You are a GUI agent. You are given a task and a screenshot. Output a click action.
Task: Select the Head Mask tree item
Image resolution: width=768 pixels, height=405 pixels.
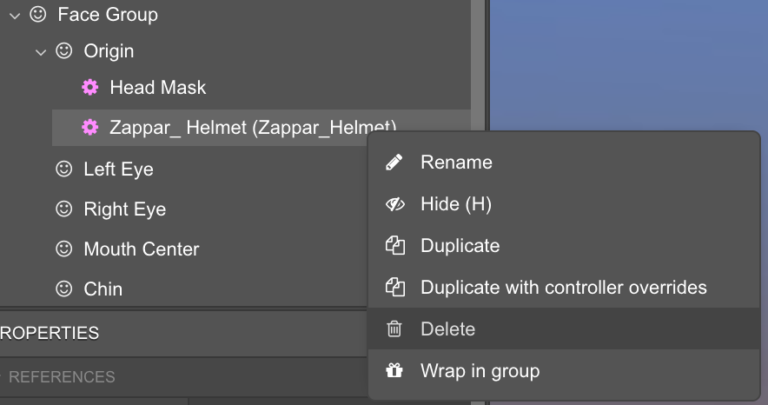click(158, 88)
